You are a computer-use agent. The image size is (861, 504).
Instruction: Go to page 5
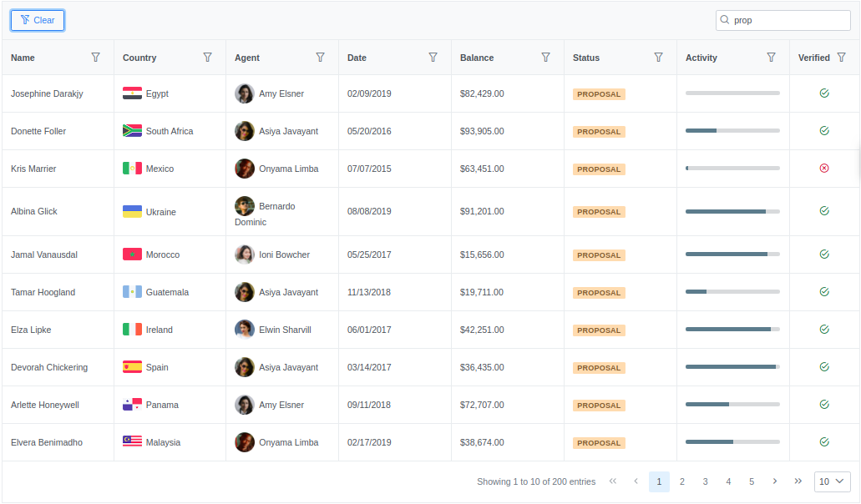(751, 481)
